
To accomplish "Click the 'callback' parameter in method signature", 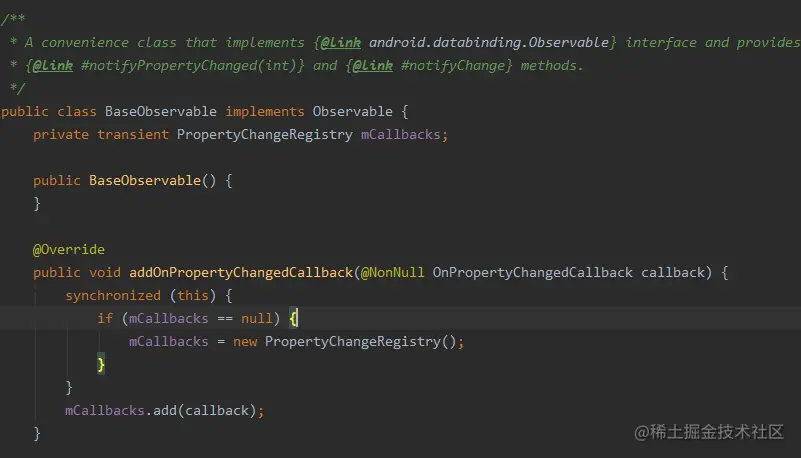I will tap(673, 272).
